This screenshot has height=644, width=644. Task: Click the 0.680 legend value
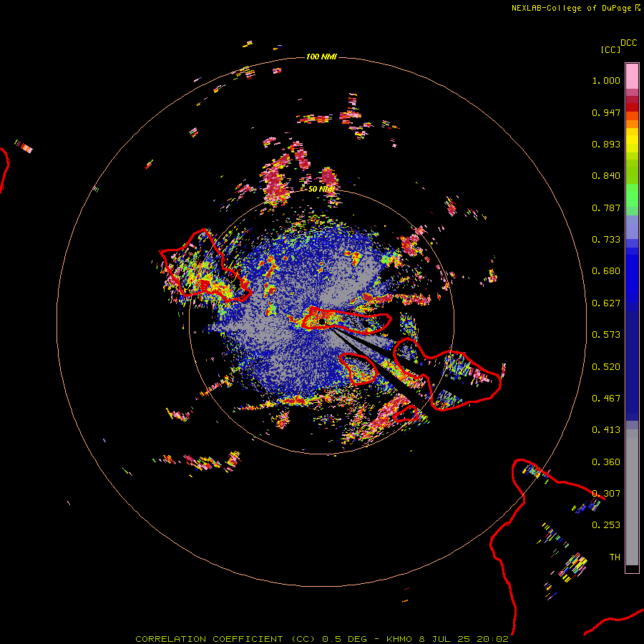(606, 271)
